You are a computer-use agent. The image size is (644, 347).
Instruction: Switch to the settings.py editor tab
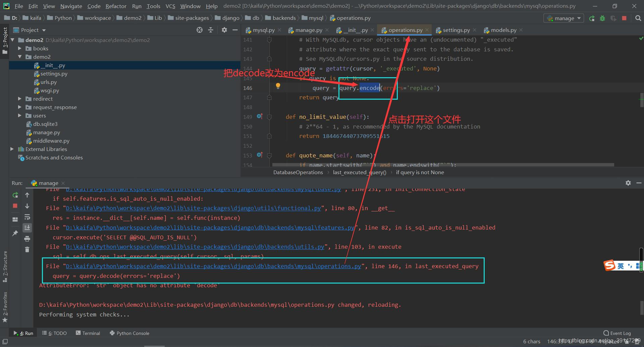click(x=456, y=30)
